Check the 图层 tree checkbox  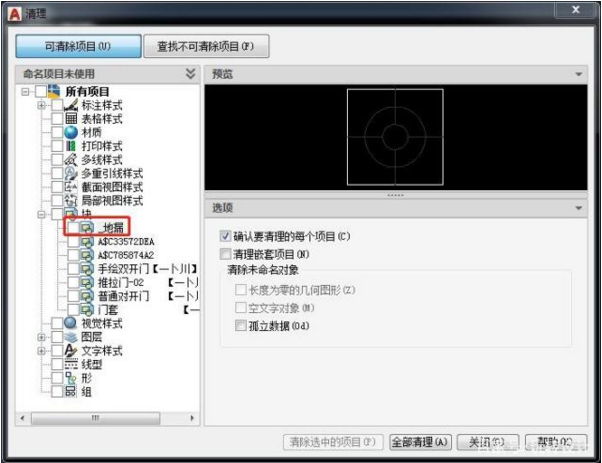[x=57, y=337]
